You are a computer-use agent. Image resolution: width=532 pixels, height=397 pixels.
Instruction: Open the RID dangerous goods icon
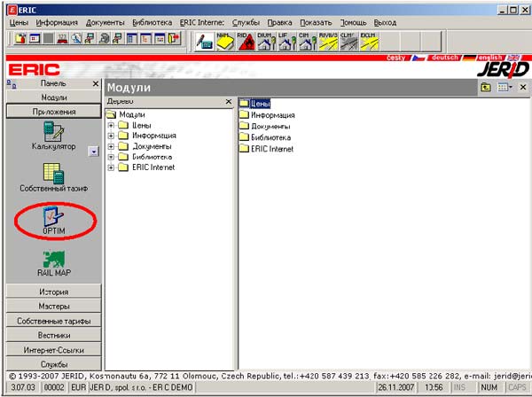coord(246,42)
